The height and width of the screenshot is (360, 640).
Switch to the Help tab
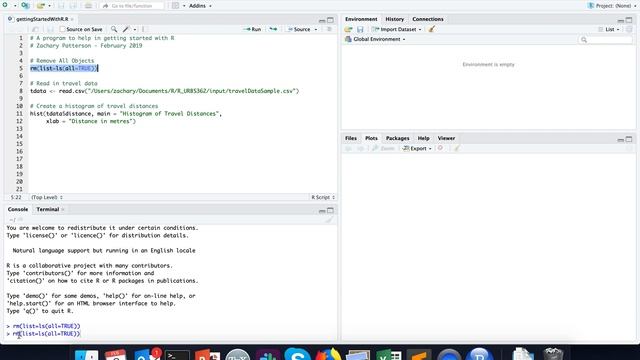[423, 138]
